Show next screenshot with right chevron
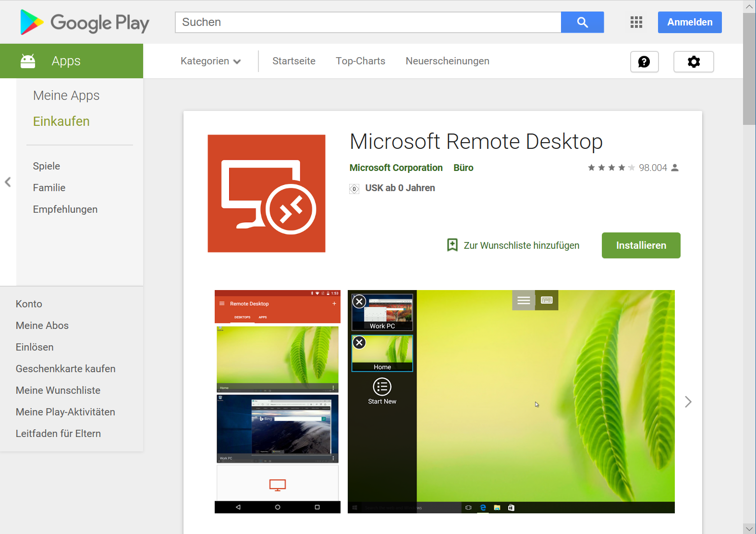 (x=688, y=401)
